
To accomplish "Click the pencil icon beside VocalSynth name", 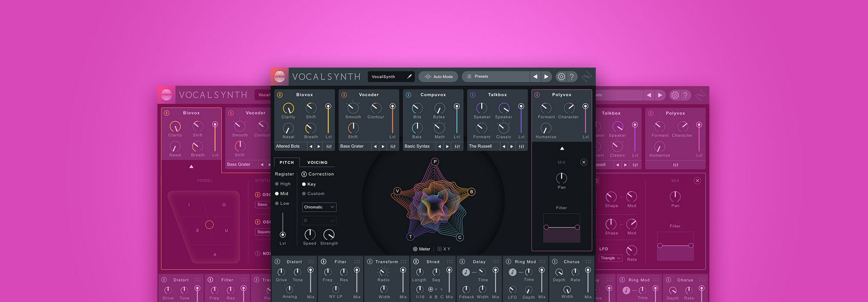I will (x=409, y=76).
